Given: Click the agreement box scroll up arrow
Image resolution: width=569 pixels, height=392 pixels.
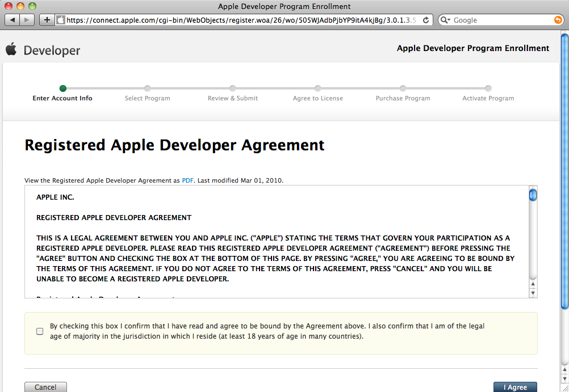Looking at the screenshot, I should [x=533, y=284].
